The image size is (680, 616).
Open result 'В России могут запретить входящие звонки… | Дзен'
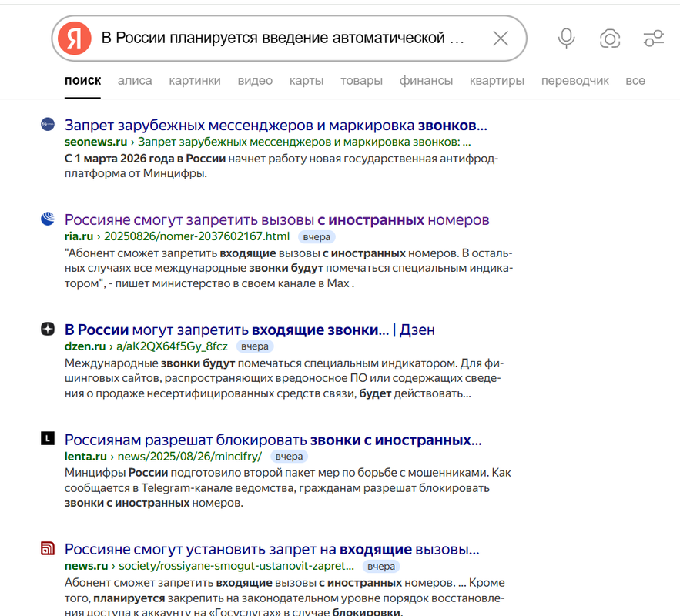[x=250, y=330]
